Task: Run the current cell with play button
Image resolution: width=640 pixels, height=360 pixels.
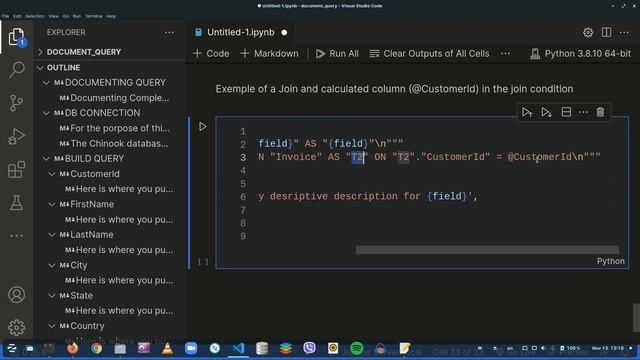Action: tap(202, 127)
